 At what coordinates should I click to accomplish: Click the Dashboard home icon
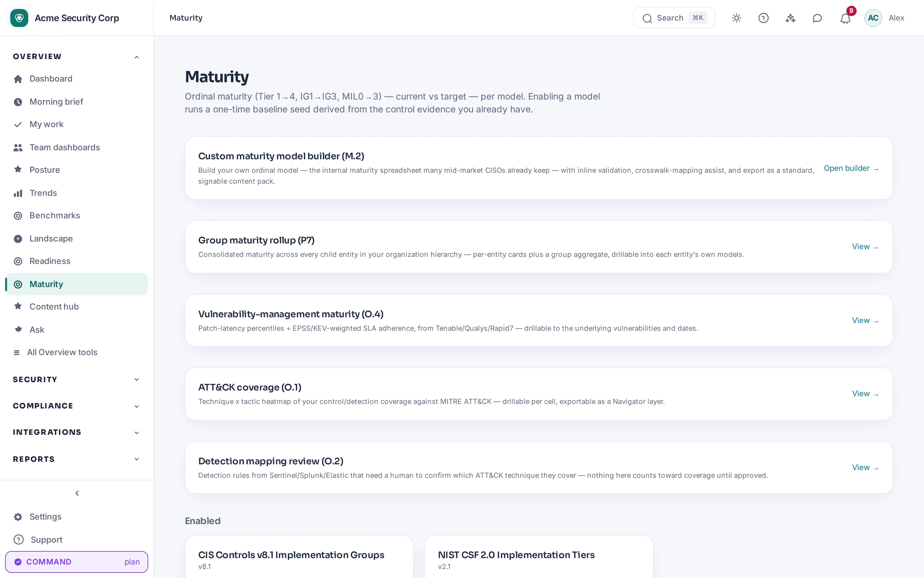18,79
